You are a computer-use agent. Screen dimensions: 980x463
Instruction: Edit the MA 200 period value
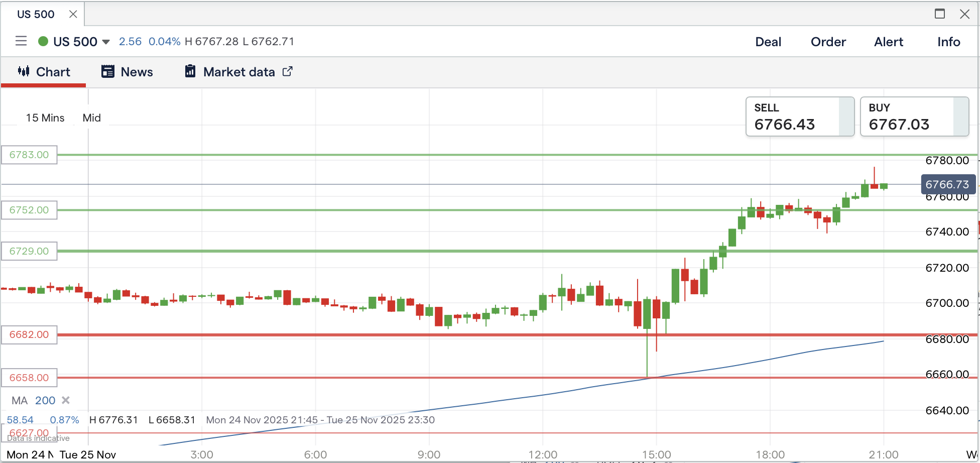point(45,400)
